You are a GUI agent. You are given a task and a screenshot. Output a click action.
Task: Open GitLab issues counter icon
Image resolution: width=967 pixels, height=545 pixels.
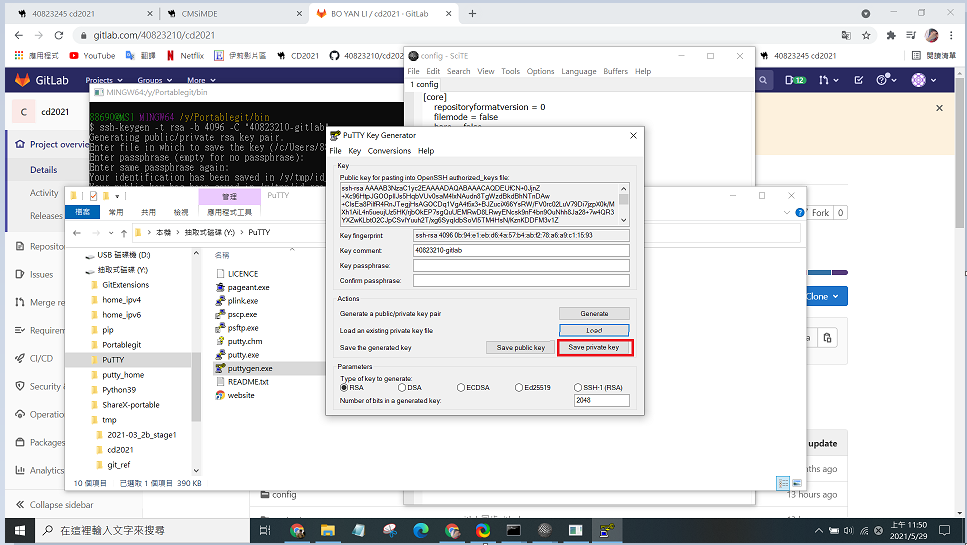coord(795,80)
